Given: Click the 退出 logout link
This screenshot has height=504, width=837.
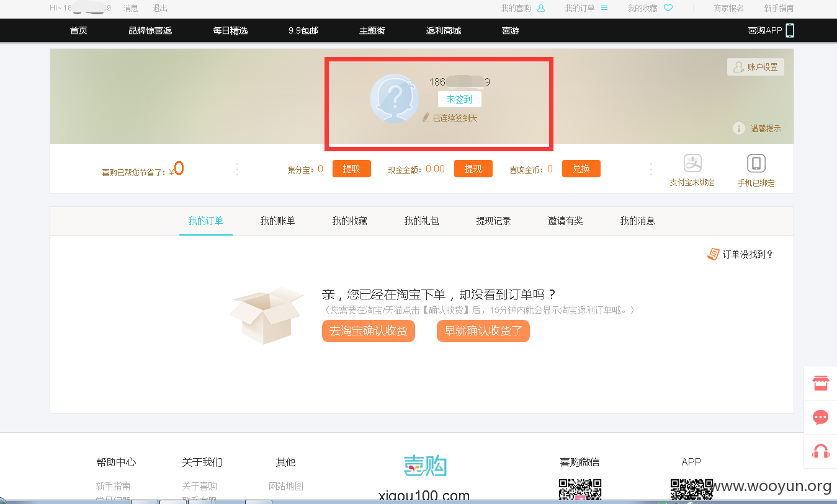Looking at the screenshot, I should point(159,8).
